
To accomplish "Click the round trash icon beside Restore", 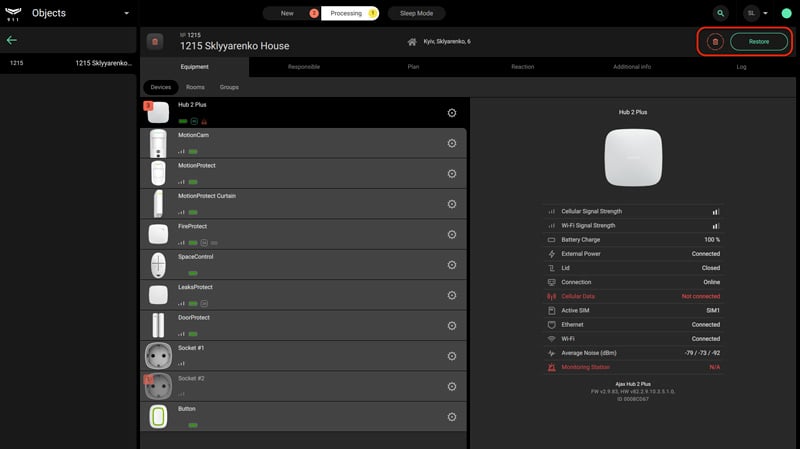I will tap(715, 42).
